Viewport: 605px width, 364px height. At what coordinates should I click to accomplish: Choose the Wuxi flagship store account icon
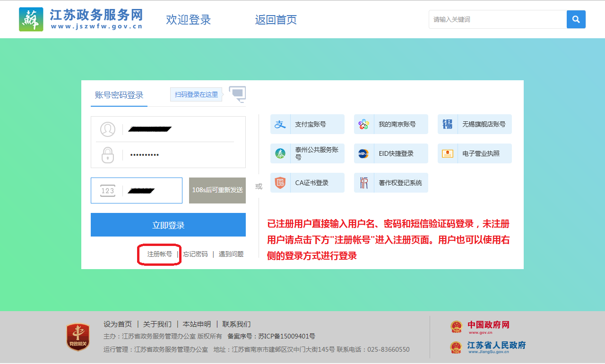tap(447, 124)
